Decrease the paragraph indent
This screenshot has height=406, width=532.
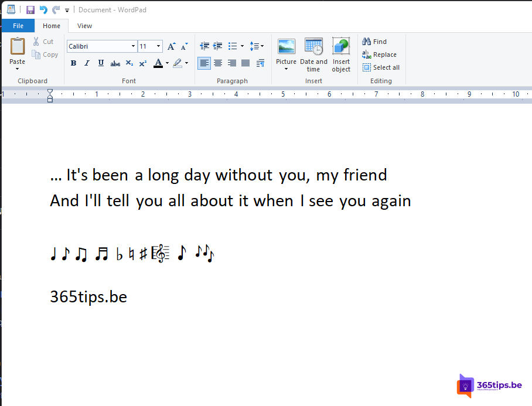204,46
